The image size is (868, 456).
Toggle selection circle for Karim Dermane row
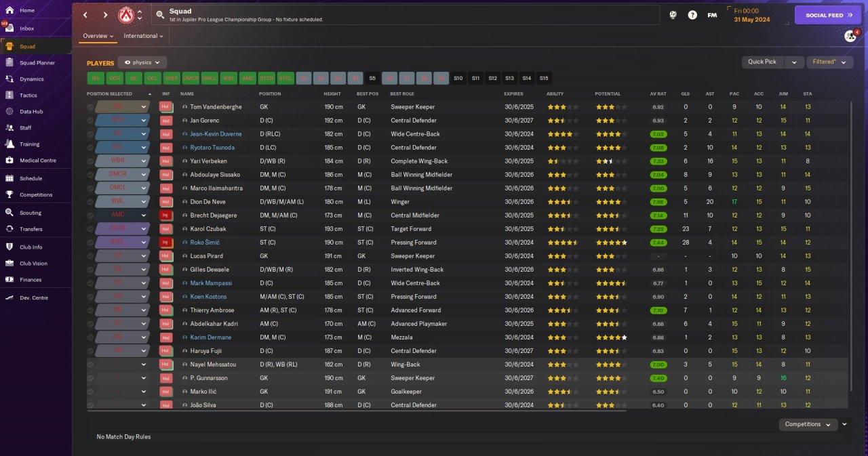coord(91,337)
